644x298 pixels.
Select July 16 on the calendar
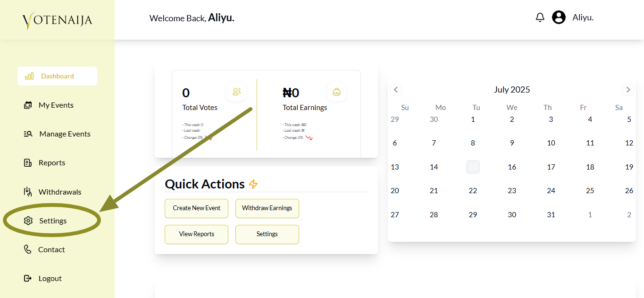click(512, 167)
